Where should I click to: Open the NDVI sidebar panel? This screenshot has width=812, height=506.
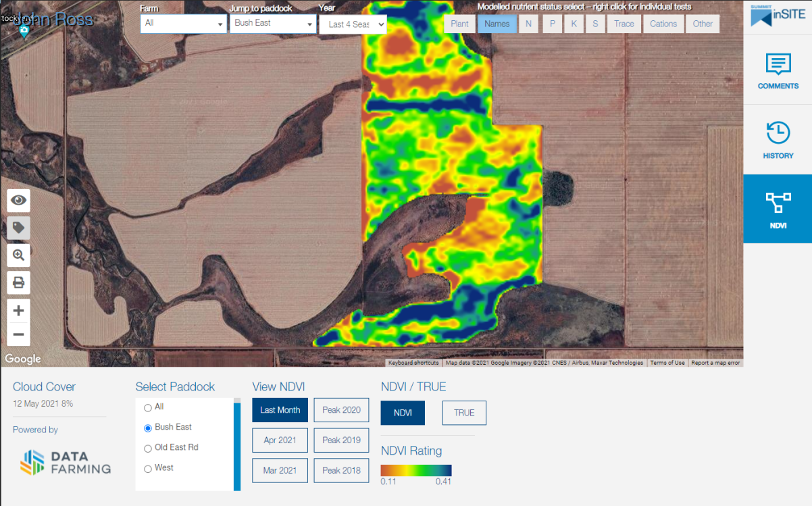point(778,209)
